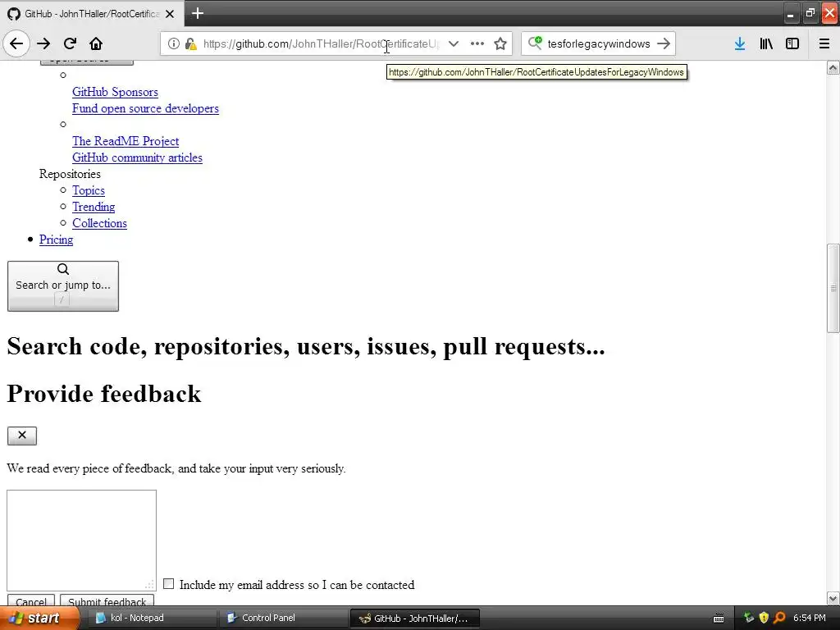
Task: Restore down the browser window
Action: tap(810, 14)
